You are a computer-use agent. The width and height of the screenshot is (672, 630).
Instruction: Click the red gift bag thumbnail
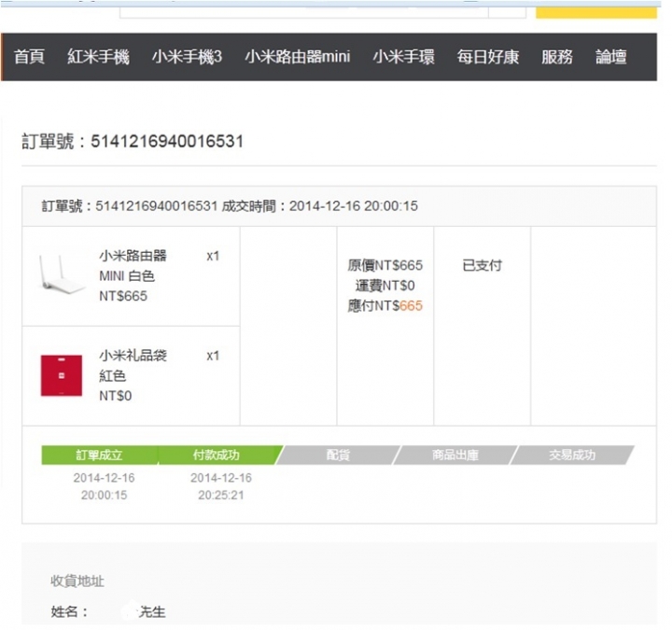point(62,375)
